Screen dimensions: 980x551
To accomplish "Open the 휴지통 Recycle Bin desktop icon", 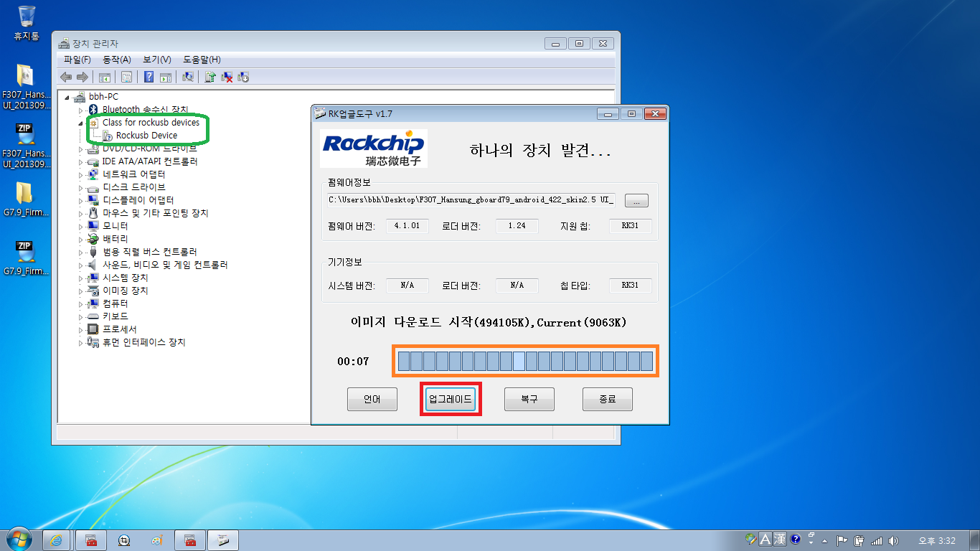I will [27, 23].
